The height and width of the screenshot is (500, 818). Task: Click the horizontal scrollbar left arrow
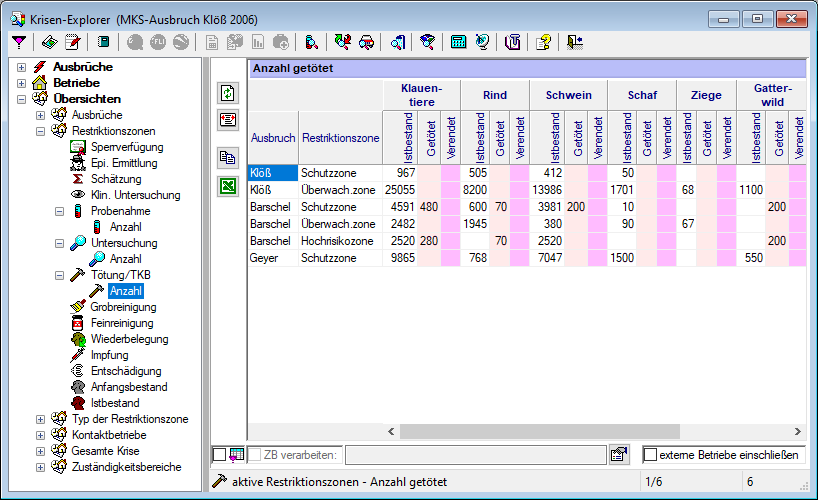(391, 432)
